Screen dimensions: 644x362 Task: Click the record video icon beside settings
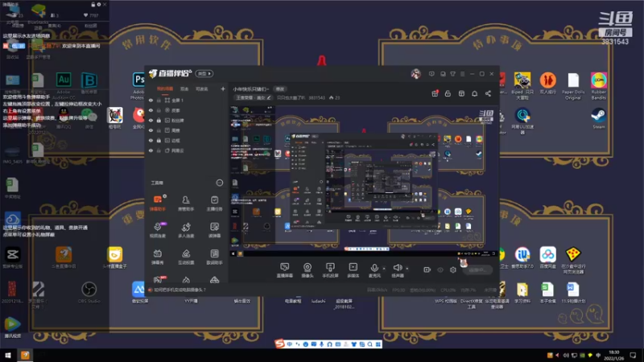coord(427,269)
